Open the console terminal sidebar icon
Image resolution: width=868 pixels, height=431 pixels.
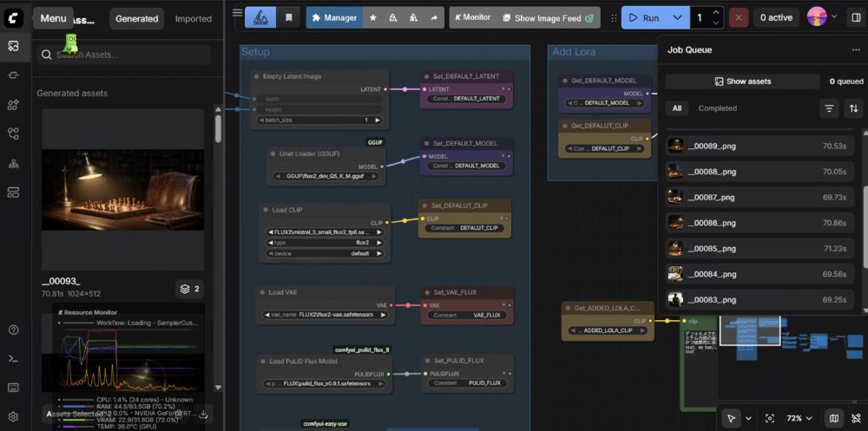click(13, 358)
